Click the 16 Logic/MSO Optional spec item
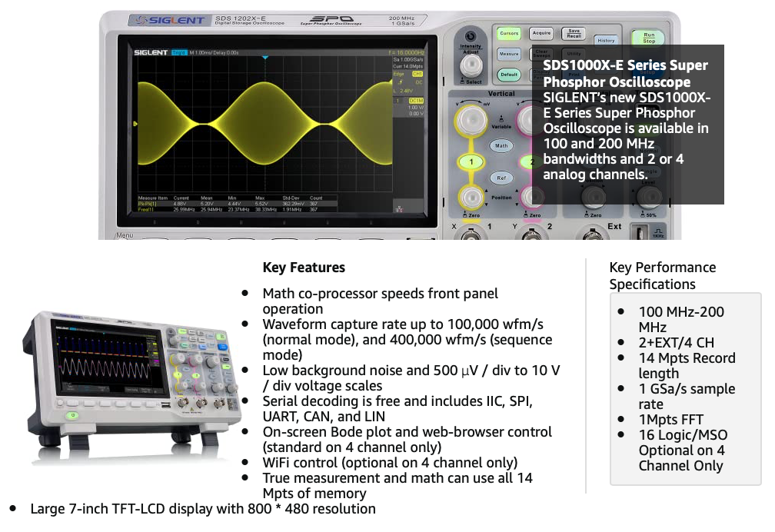 click(x=683, y=450)
